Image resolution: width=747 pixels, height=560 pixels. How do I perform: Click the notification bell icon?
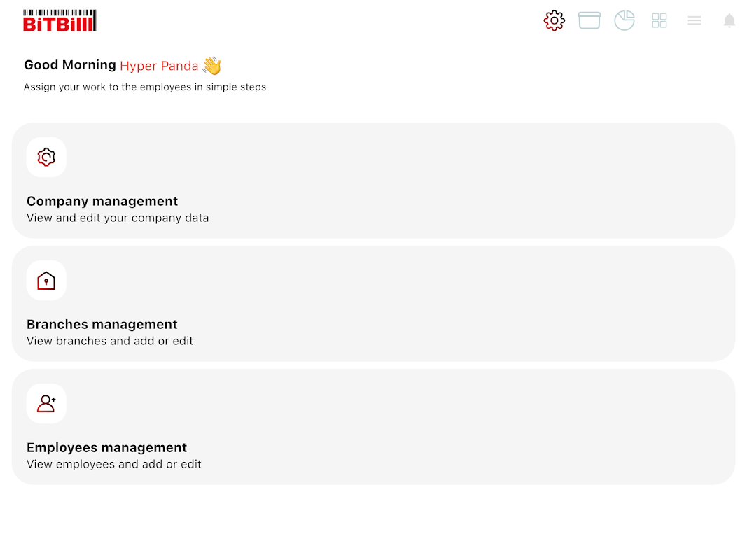tap(729, 20)
